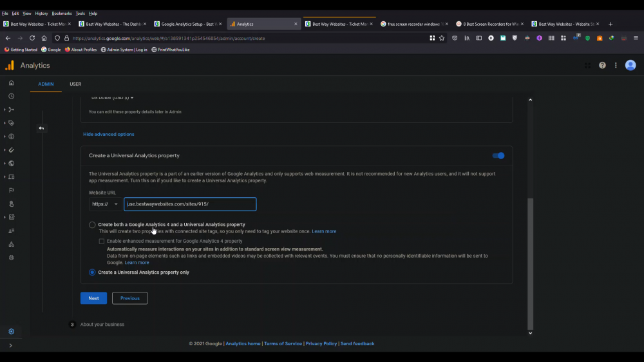644x362 pixels.
Task: Expand the Analysis row arrow in sidebar
Action: click(x=5, y=217)
